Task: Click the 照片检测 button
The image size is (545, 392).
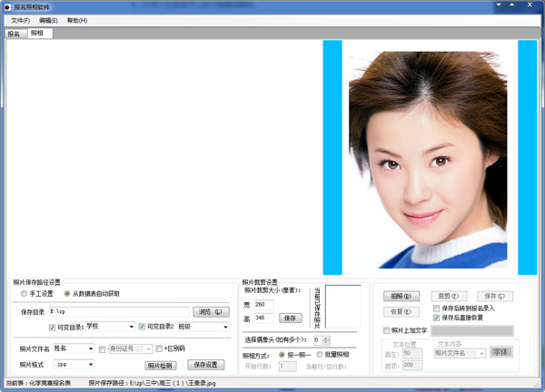Action: click(x=160, y=365)
